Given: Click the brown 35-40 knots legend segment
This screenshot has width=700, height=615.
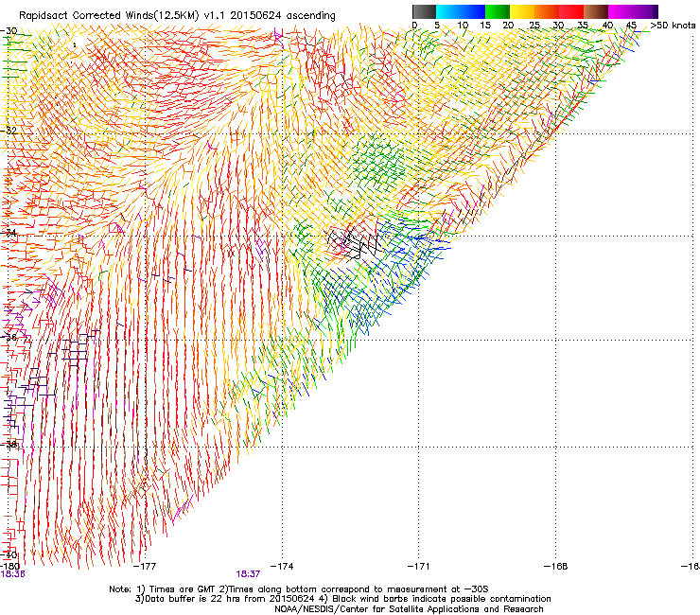Looking at the screenshot, I should coord(596,11).
